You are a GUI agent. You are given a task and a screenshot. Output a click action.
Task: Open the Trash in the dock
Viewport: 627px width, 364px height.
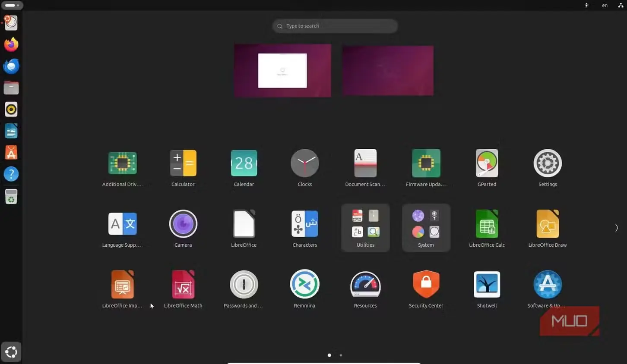click(x=11, y=196)
